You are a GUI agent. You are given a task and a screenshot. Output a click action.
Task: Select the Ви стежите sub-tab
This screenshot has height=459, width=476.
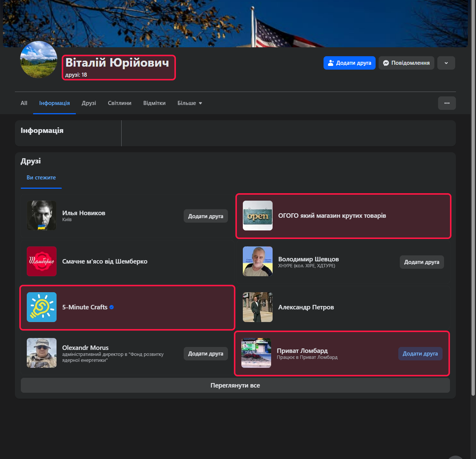41,178
